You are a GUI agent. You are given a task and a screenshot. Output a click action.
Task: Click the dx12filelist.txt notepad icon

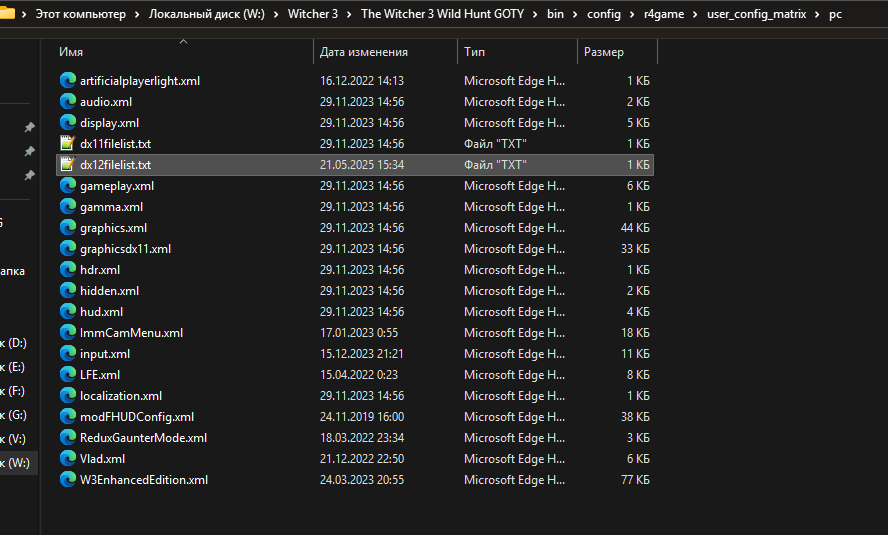coord(68,164)
